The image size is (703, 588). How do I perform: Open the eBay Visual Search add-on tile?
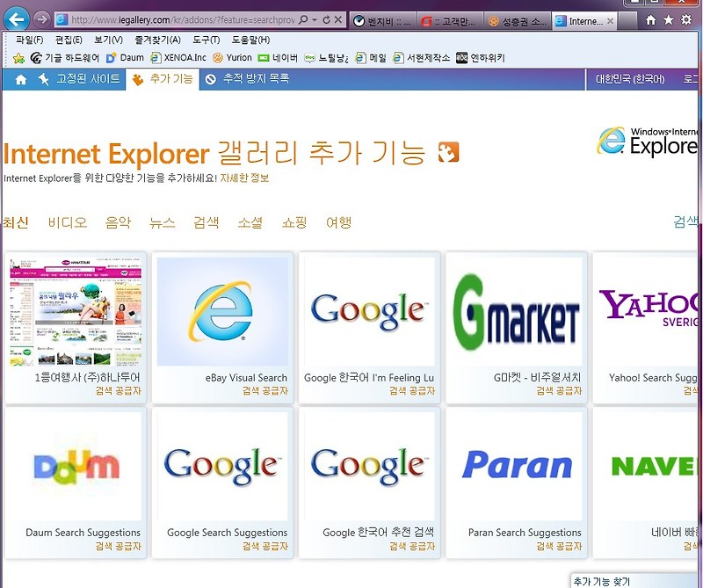[222, 328]
